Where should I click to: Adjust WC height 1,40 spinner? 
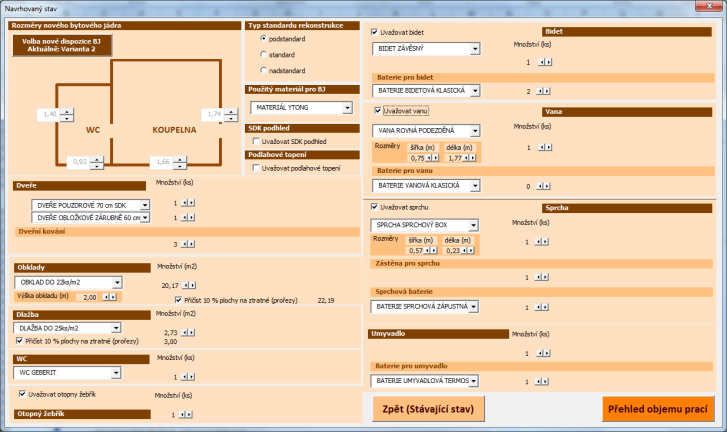(x=67, y=114)
